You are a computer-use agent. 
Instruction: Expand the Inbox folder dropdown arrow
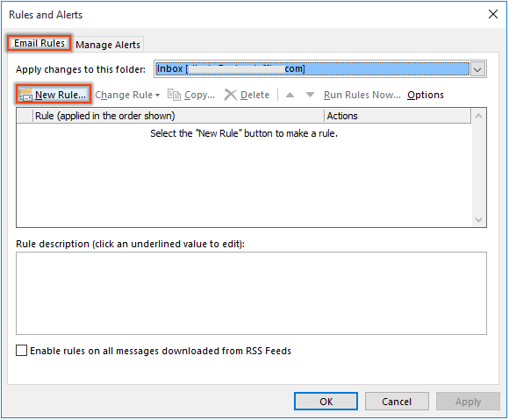point(477,69)
